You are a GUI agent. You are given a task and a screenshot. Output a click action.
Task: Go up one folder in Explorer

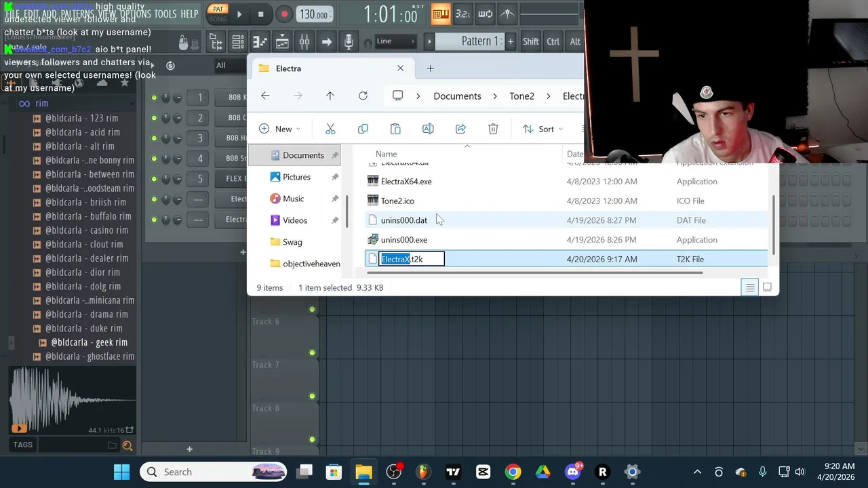(x=330, y=96)
